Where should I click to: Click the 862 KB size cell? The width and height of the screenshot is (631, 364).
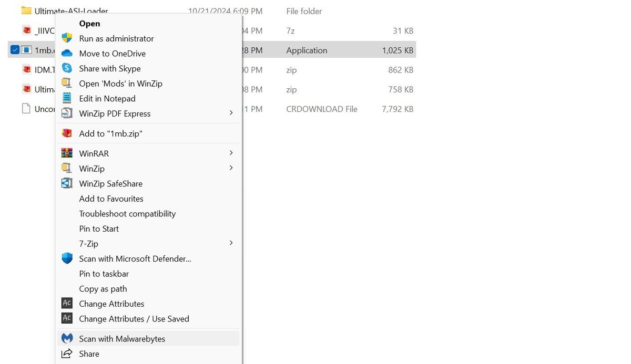click(x=401, y=70)
